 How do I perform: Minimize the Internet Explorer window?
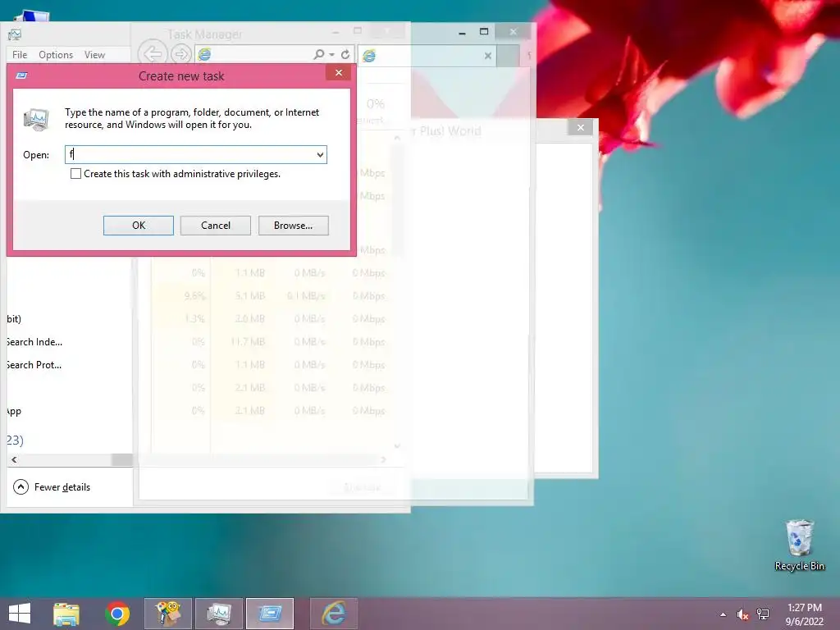pyautogui.click(x=462, y=33)
